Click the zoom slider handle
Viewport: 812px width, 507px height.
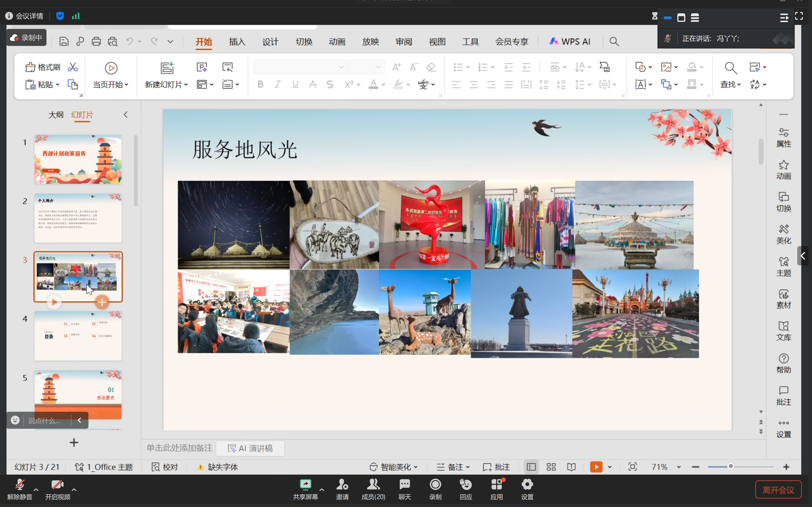[731, 466]
